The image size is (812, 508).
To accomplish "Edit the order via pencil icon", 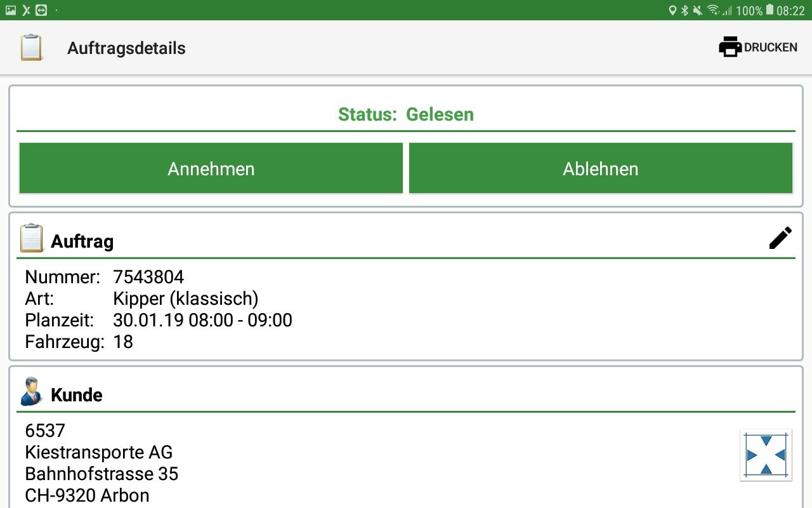I will coord(780,238).
